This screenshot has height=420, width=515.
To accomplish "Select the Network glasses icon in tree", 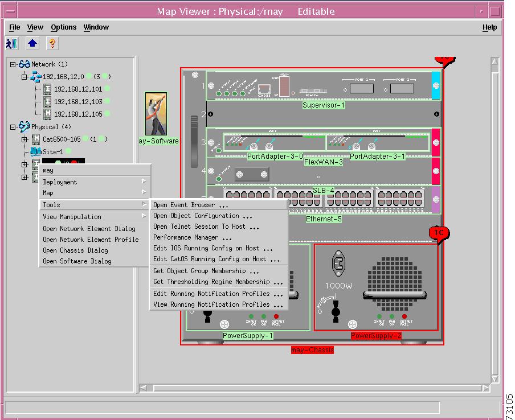I will [x=24, y=64].
